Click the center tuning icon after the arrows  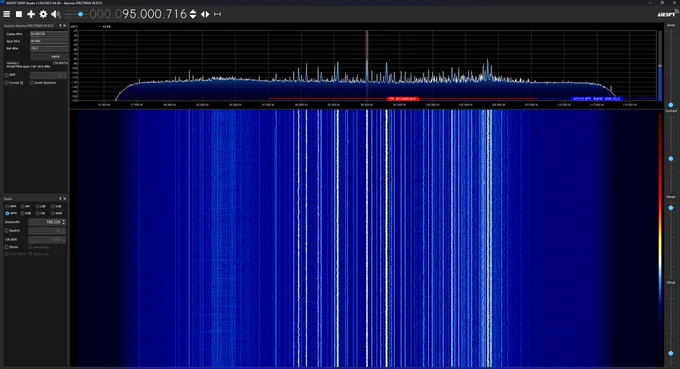pyautogui.click(x=218, y=14)
